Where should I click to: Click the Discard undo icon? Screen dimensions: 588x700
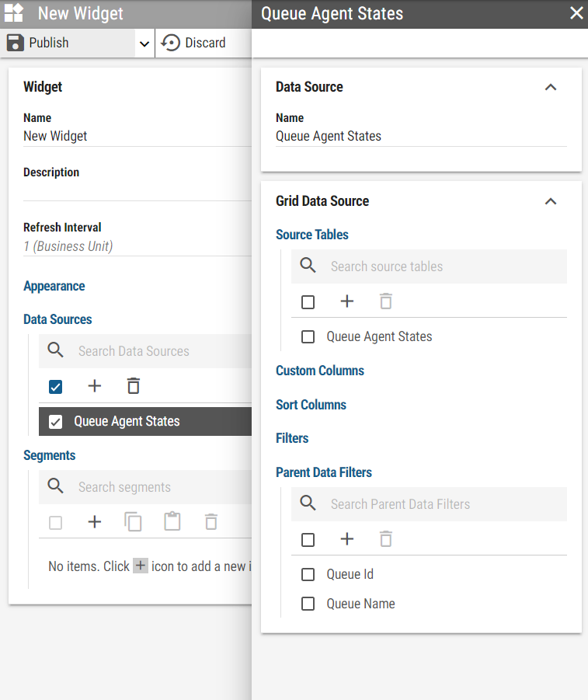pos(171,44)
